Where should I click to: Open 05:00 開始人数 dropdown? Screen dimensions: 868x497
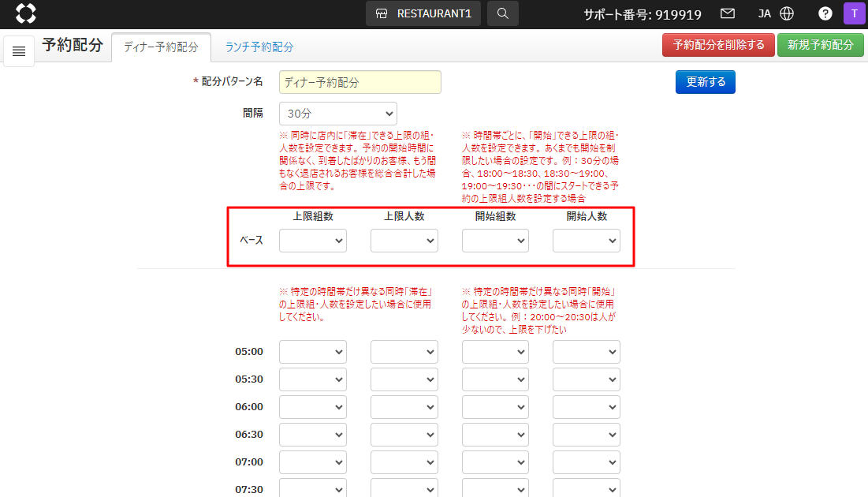(x=587, y=352)
